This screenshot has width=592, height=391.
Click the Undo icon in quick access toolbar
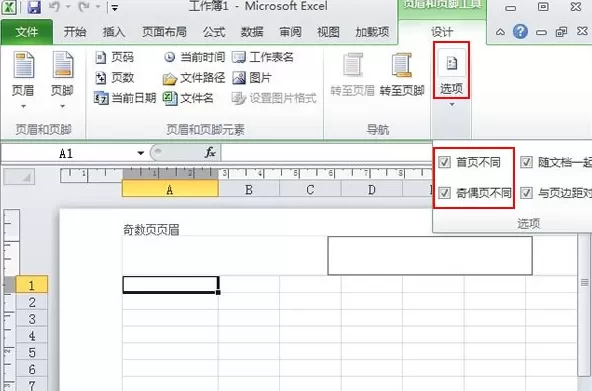coord(54,7)
